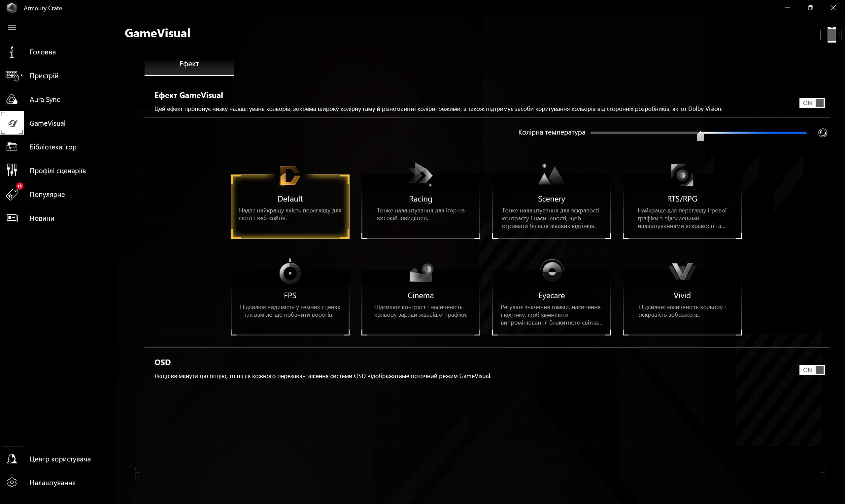Open the Aura Sync settings
This screenshot has width=845, height=504.
pos(46,99)
